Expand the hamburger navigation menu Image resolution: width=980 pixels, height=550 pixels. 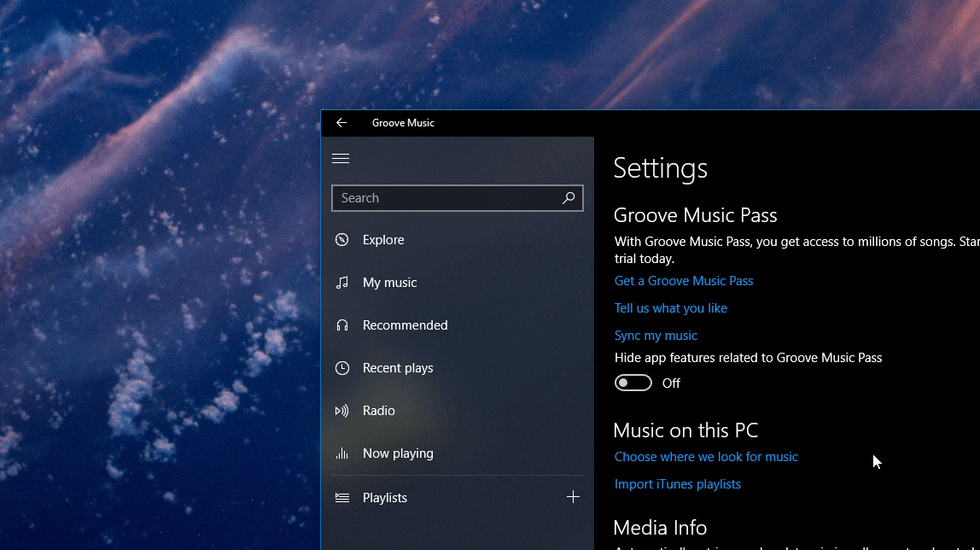(341, 158)
